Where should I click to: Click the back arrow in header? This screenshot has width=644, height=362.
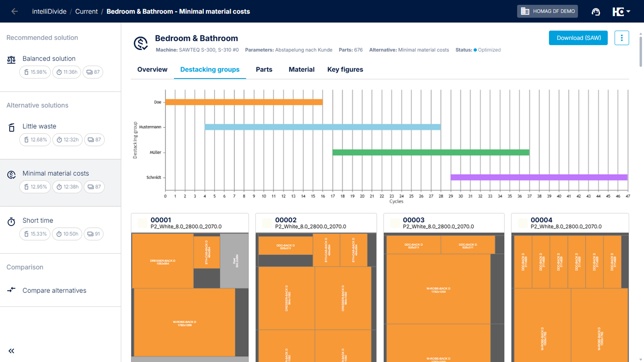[x=14, y=11]
